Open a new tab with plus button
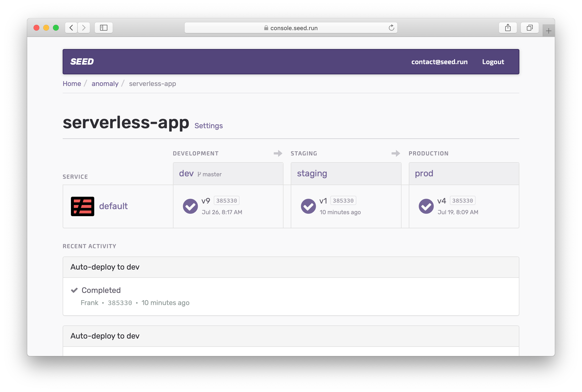The image size is (582, 392). click(548, 31)
